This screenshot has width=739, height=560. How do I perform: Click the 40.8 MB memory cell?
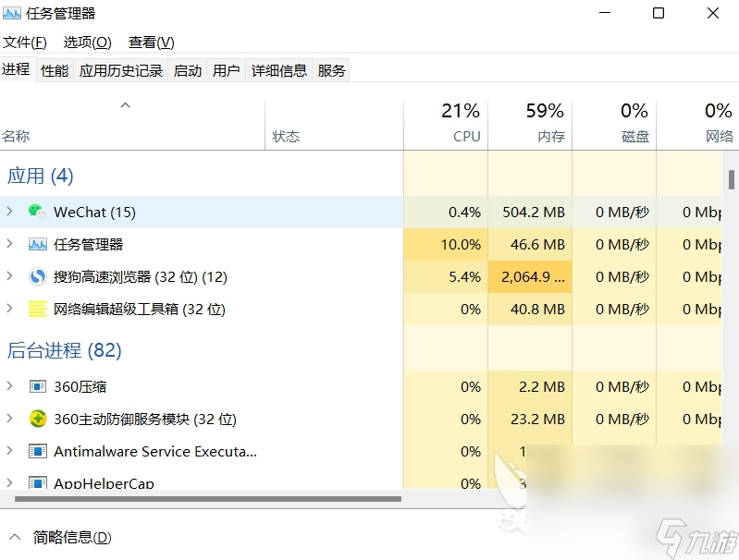coord(530,310)
